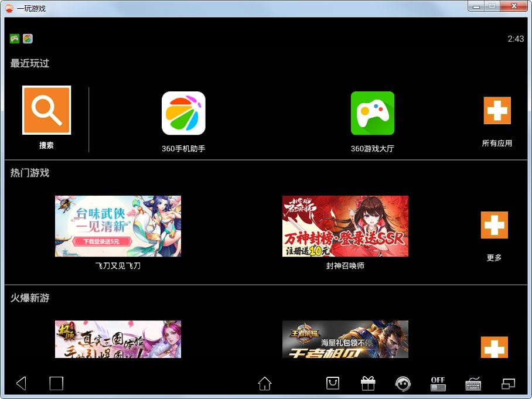Screen dimensions: 532x399
Task: Click the square recent apps icon
Action: [x=56, y=383]
